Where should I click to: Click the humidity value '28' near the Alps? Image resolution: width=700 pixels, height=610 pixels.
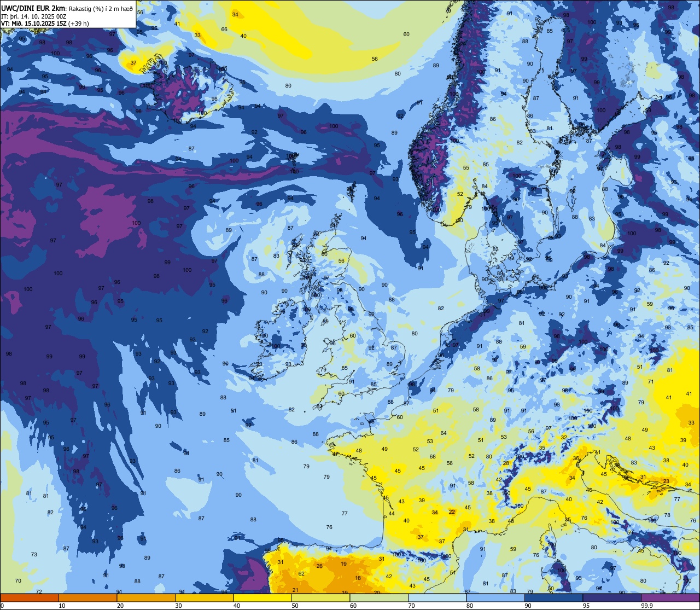(506, 463)
